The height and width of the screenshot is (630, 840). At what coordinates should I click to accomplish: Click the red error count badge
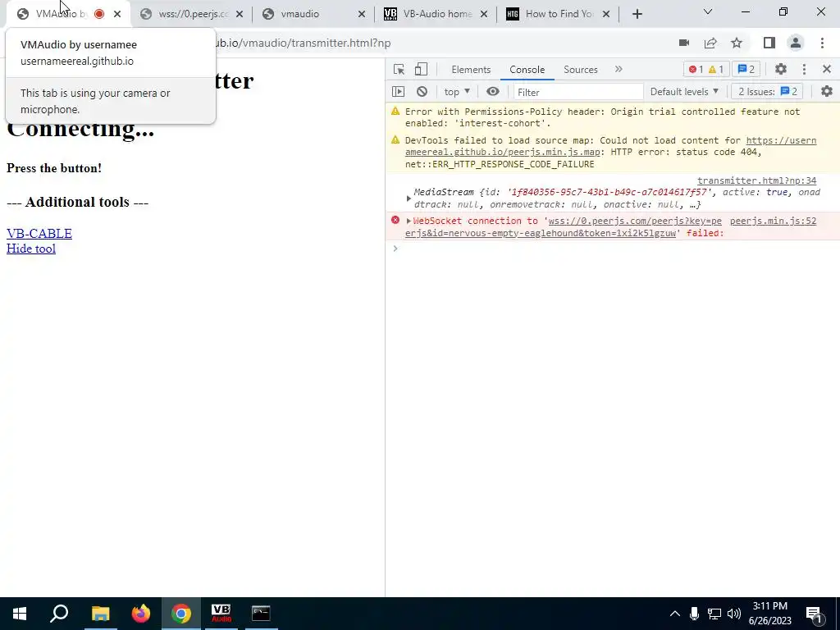(x=696, y=69)
